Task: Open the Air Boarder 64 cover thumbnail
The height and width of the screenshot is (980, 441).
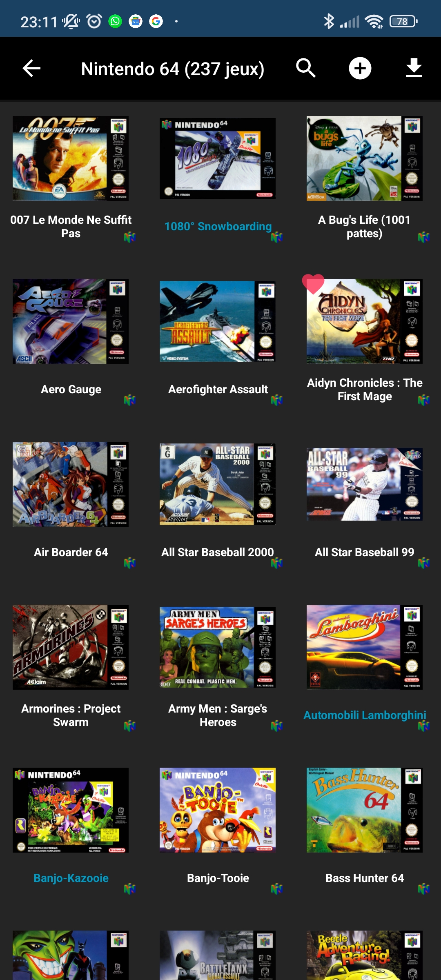Action: click(71, 484)
